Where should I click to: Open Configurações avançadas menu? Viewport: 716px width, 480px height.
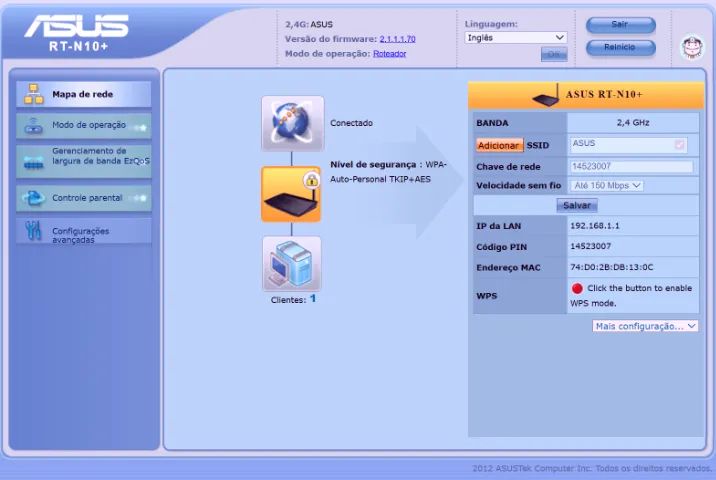tap(84, 231)
